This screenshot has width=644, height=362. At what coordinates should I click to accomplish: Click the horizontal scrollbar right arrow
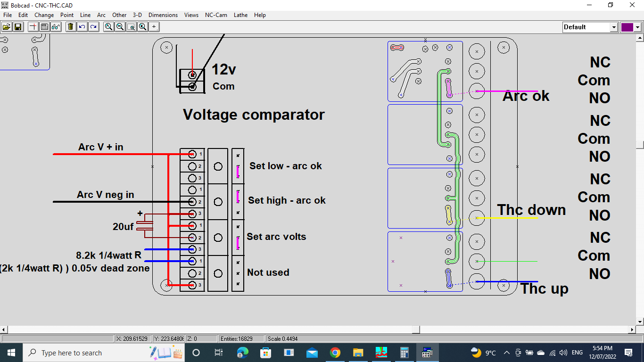coord(632,329)
